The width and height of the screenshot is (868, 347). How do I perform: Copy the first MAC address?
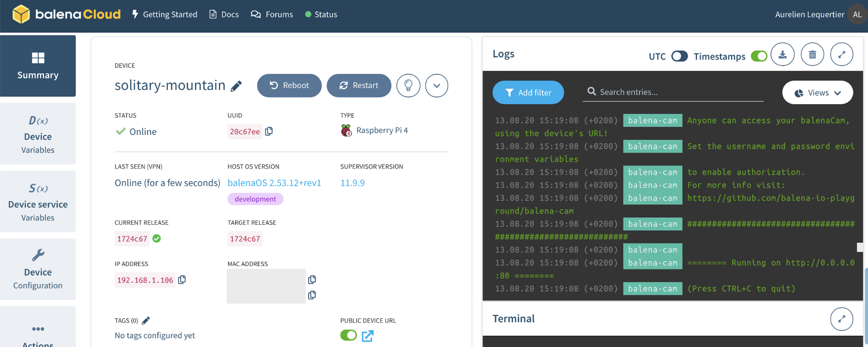coord(312,280)
